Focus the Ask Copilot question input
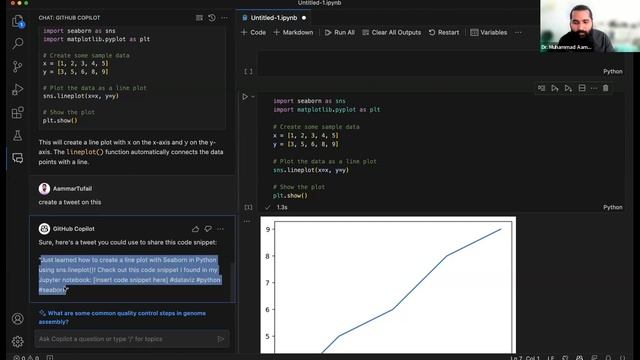The height and width of the screenshot is (360, 640). (x=127, y=339)
